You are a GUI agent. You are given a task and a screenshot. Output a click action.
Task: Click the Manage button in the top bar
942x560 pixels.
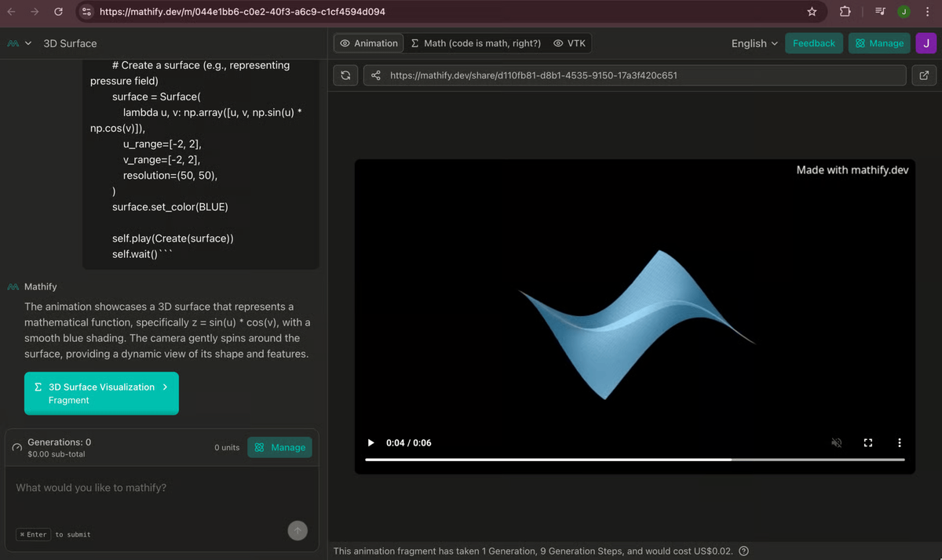tap(879, 43)
